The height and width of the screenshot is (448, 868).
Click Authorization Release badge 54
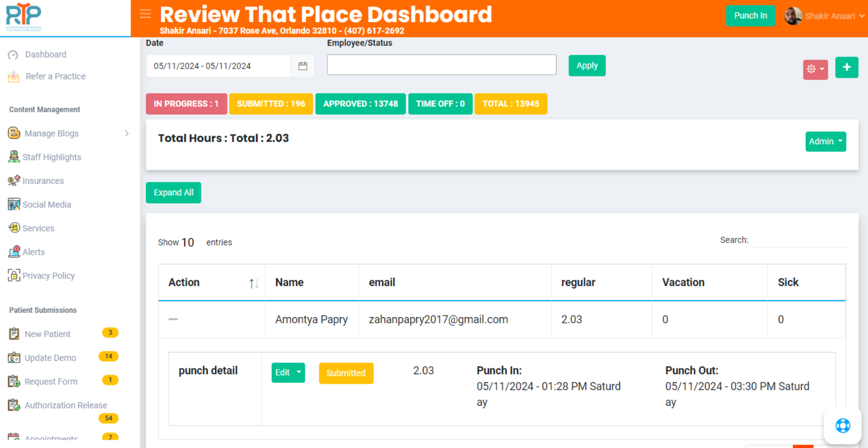click(108, 418)
